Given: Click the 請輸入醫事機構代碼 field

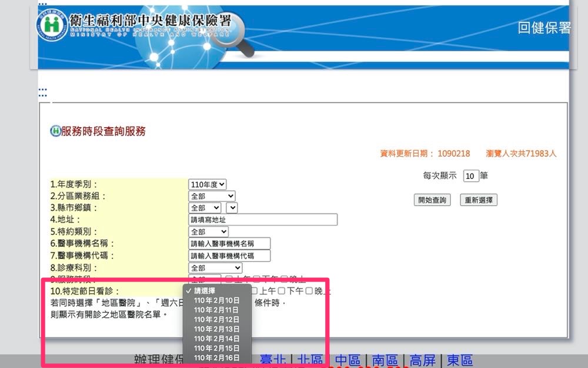Looking at the screenshot, I should coord(229,256).
